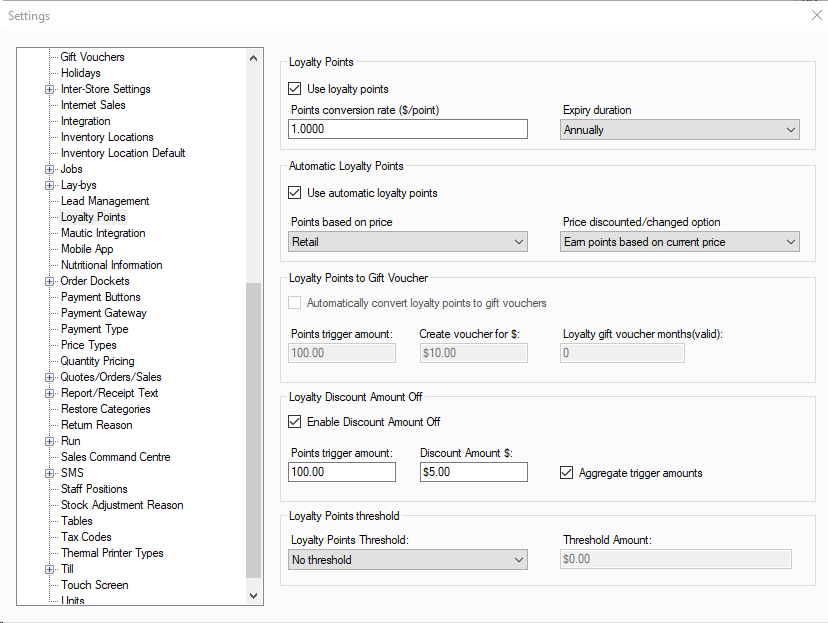
Task: Open Points based on price dropdown
Action: tap(408, 242)
